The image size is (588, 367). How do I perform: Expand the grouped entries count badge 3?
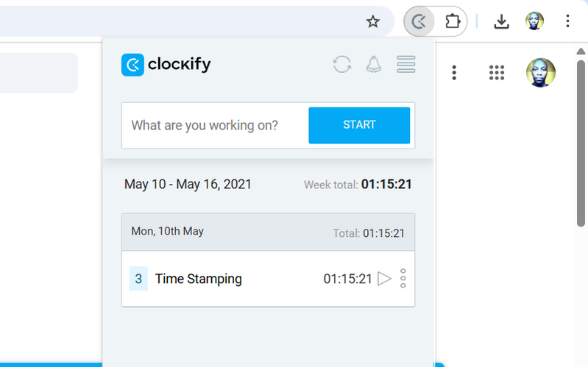pos(138,279)
